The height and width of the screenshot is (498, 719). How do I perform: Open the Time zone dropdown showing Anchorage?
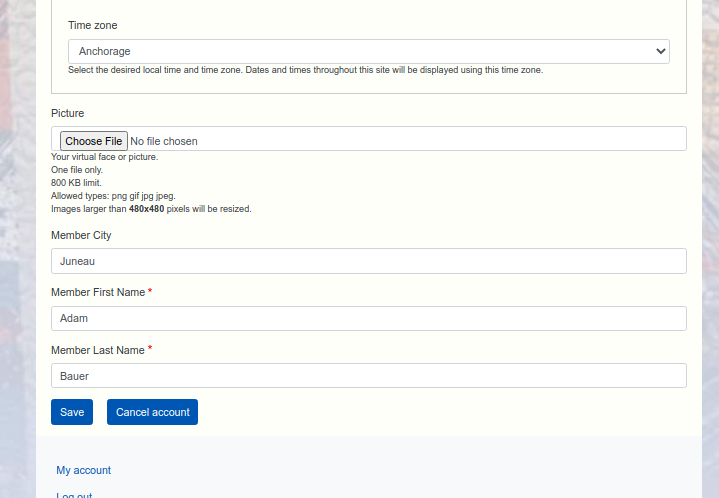(368, 51)
